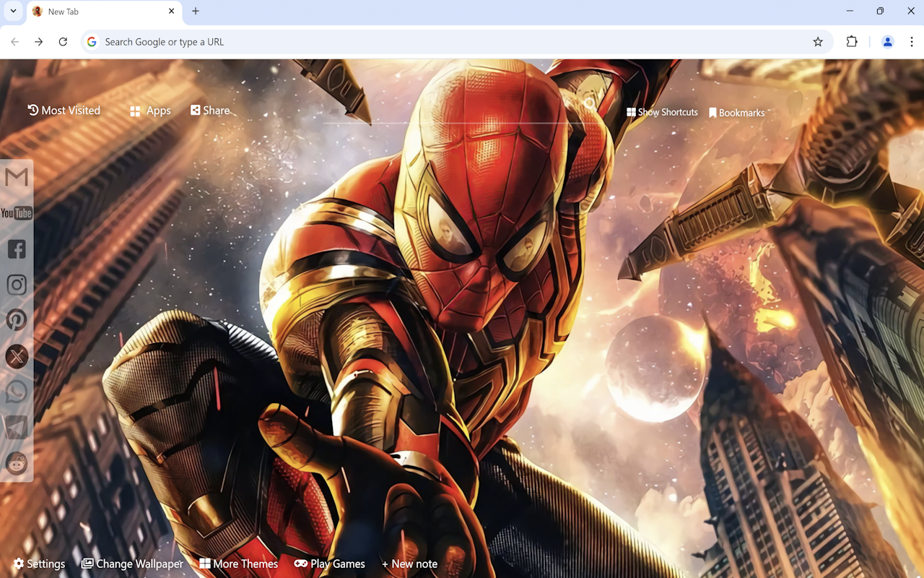Open X from the sidebar
Screen dimensions: 924x578
[17, 355]
